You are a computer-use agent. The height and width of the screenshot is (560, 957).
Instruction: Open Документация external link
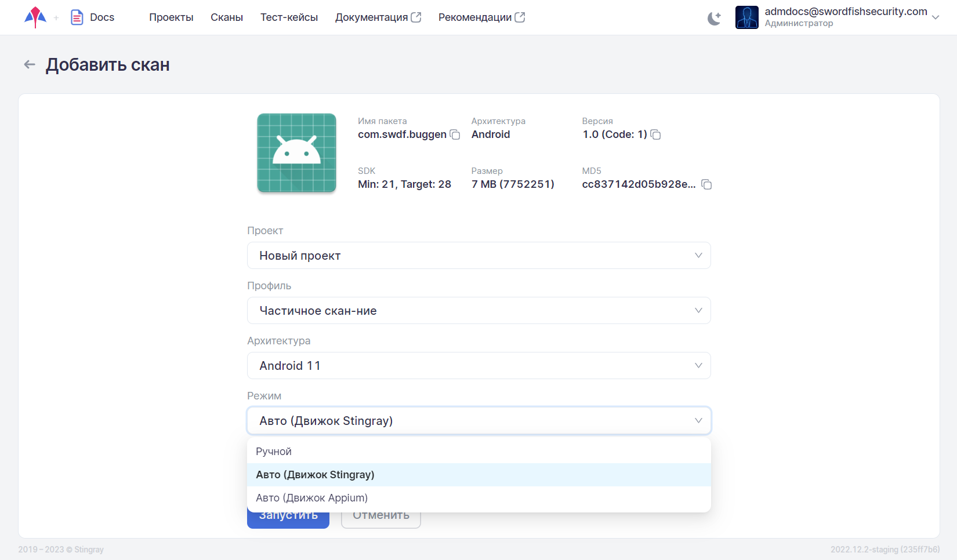(378, 17)
